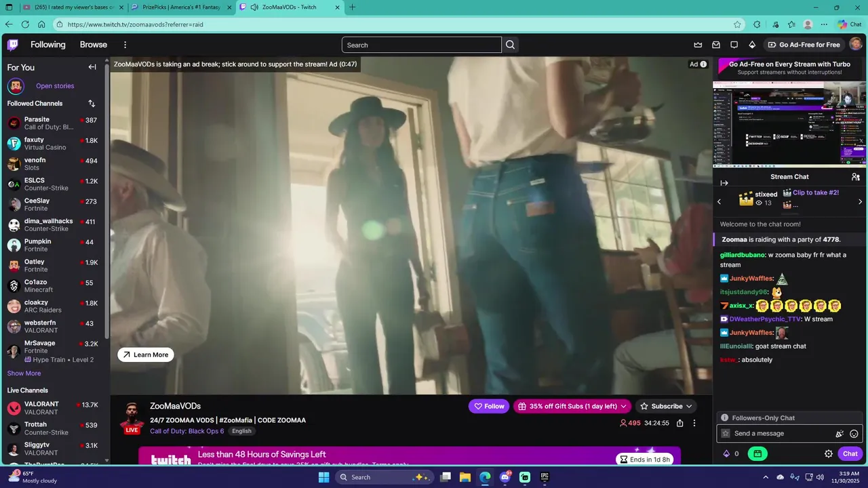This screenshot has width=868, height=488.
Task: Open Followers-Only Chat info icon
Action: click(725, 418)
